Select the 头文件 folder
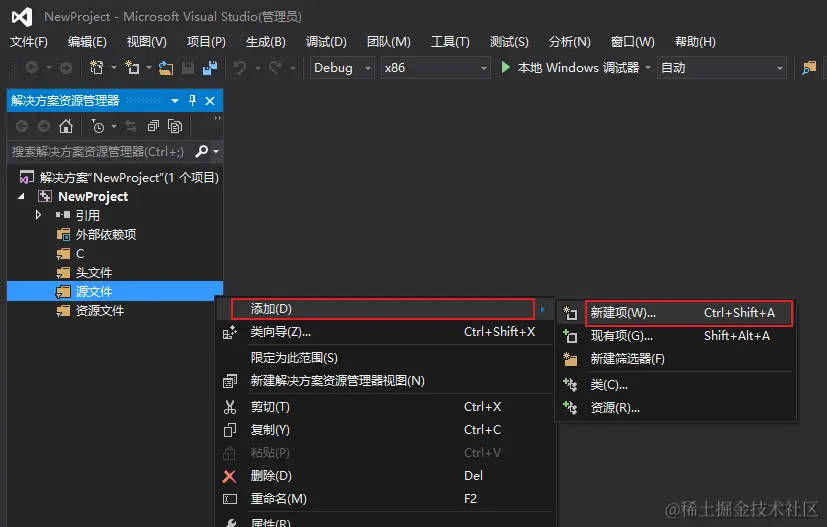The width and height of the screenshot is (827, 527). click(x=93, y=273)
